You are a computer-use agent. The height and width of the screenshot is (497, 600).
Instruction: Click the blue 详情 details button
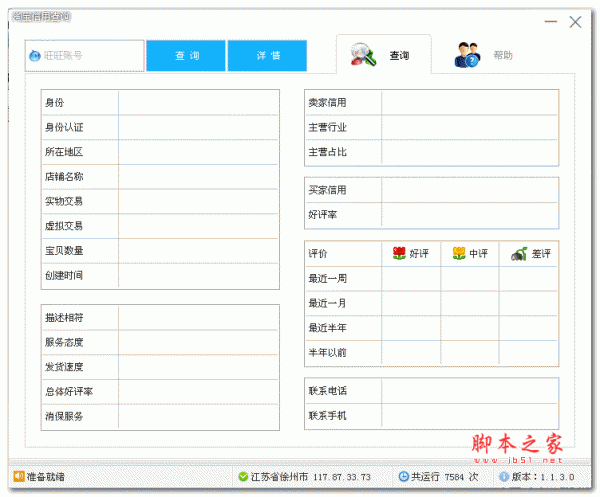[267, 56]
